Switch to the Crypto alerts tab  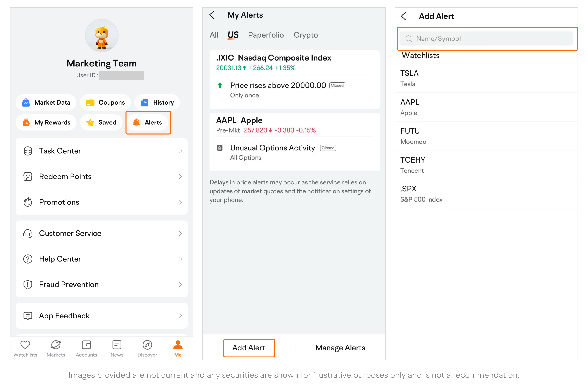pyautogui.click(x=306, y=35)
